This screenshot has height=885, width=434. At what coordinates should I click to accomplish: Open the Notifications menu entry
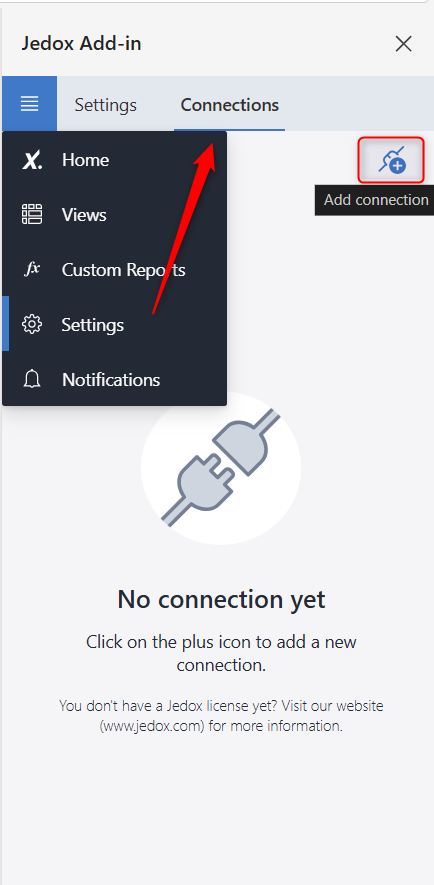pos(111,379)
